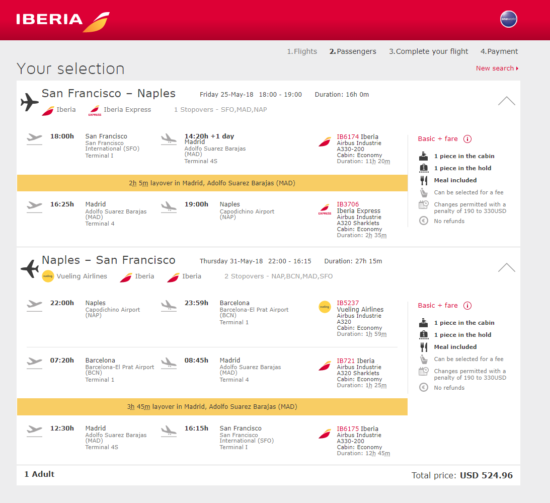The width and height of the screenshot is (550, 503).
Task: Click the Iberia logo in header
Action: tap(63, 20)
